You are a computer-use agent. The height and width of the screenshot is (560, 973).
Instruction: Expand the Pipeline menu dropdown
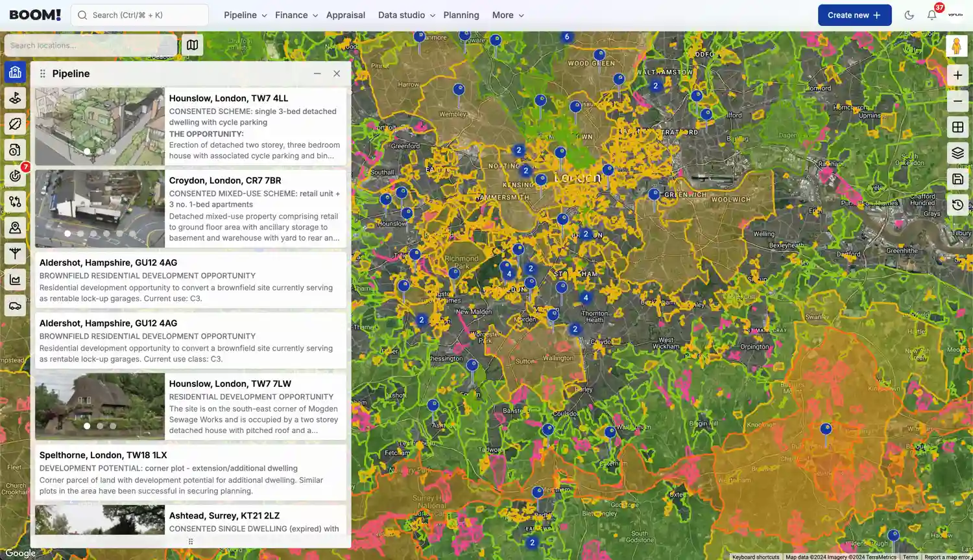click(x=245, y=15)
